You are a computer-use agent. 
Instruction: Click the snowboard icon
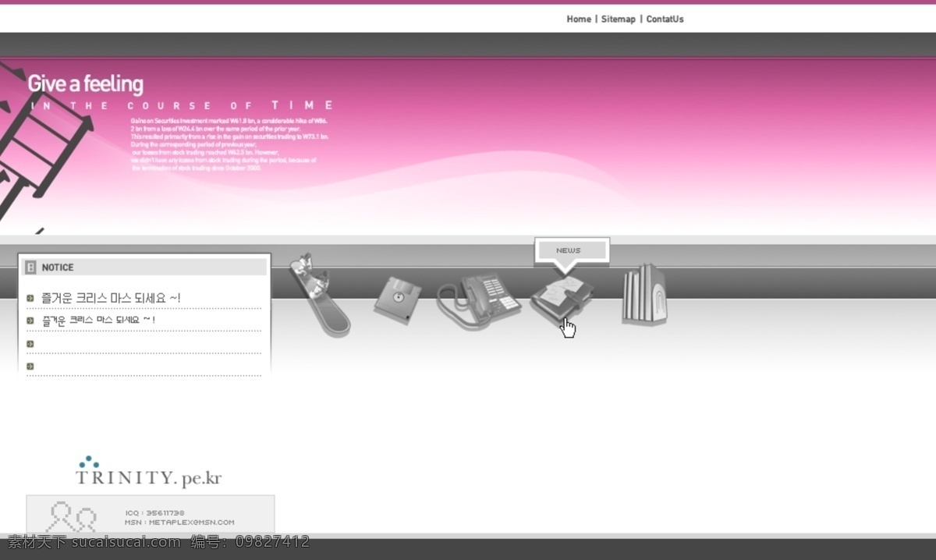[319, 295]
